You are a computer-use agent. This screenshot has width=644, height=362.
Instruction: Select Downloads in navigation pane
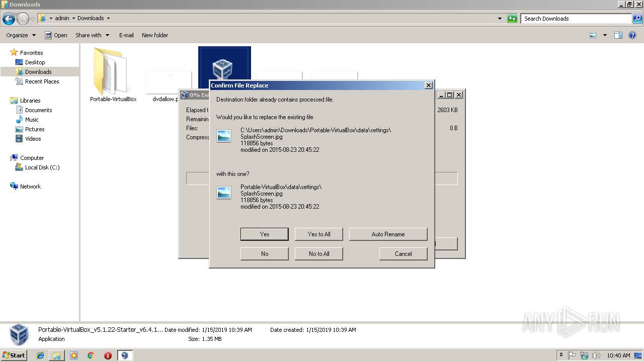point(38,72)
